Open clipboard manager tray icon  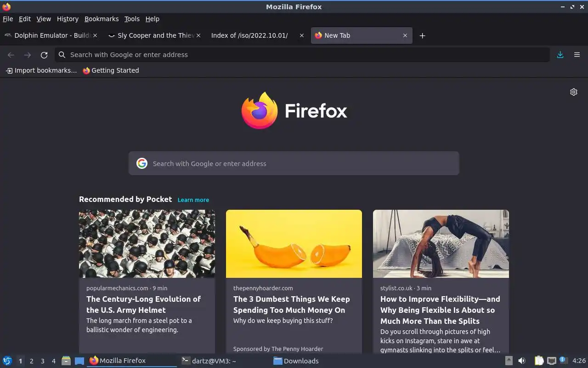tap(539, 361)
